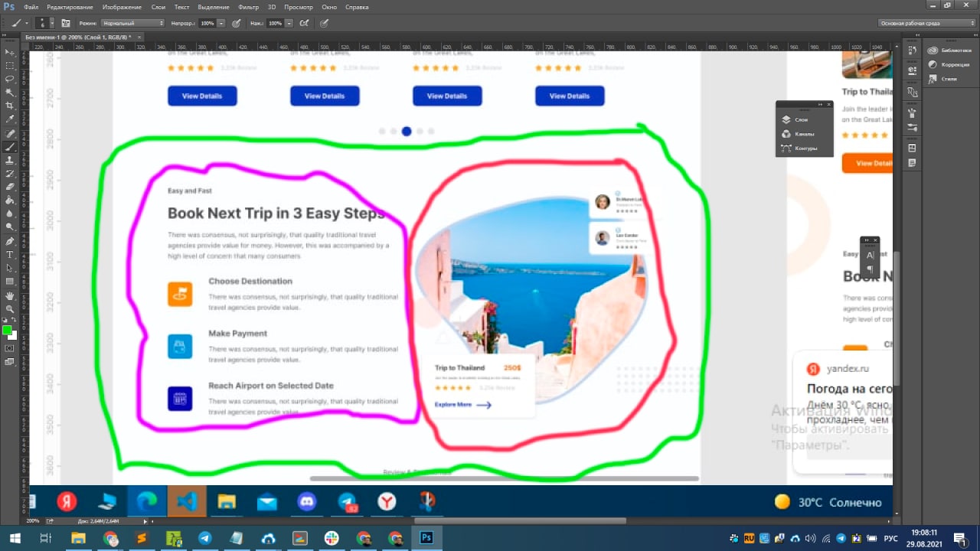Select the Zoom magnifier tool

10,308
